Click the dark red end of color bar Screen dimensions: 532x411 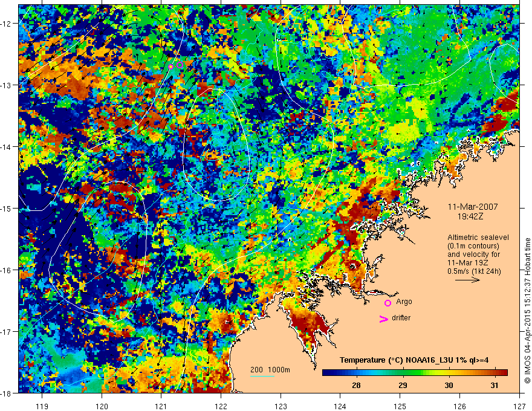504,372
